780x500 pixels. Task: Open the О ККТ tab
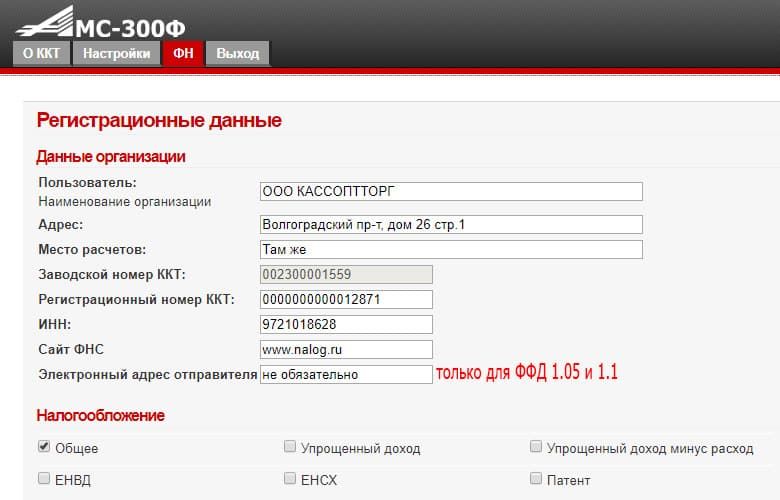pos(41,53)
